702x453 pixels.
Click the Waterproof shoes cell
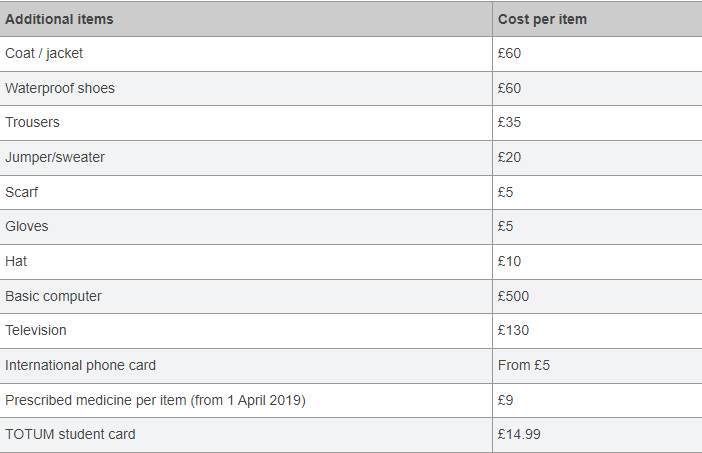point(246,88)
